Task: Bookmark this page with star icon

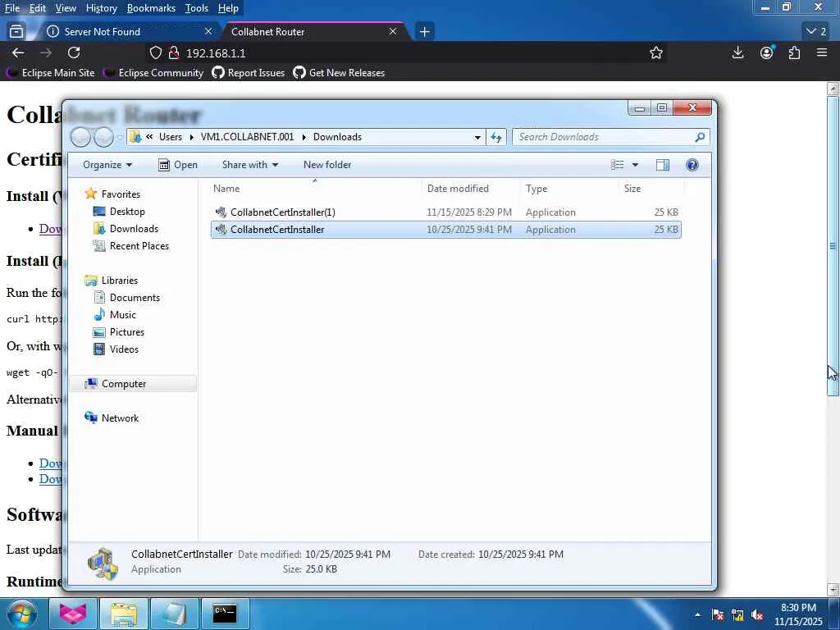Action: 656,52
